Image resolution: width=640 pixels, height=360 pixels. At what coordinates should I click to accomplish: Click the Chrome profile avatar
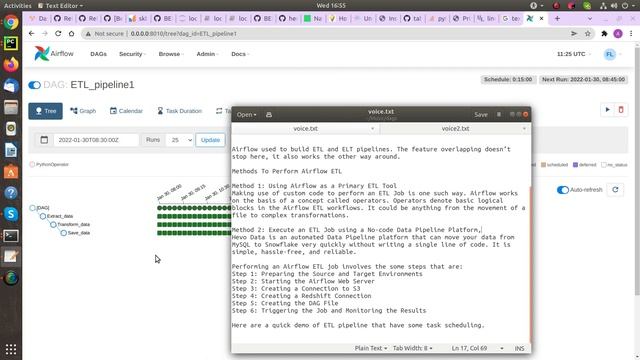(x=618, y=33)
